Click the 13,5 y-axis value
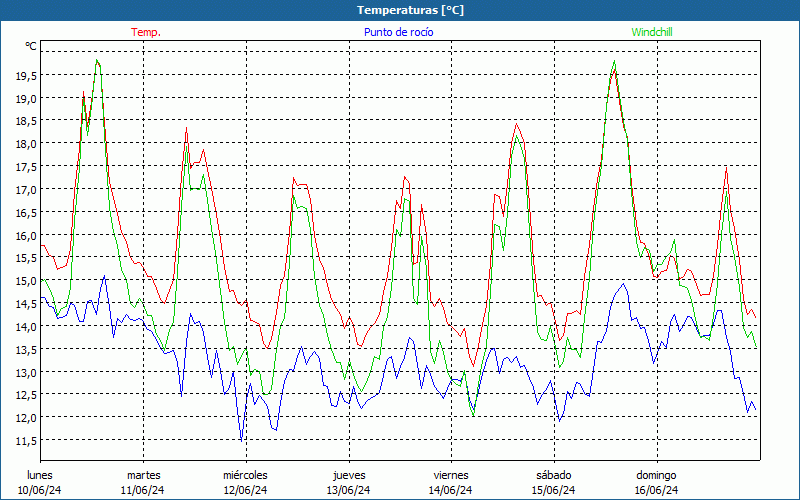Image resolution: width=800 pixels, height=500 pixels. pyautogui.click(x=25, y=349)
